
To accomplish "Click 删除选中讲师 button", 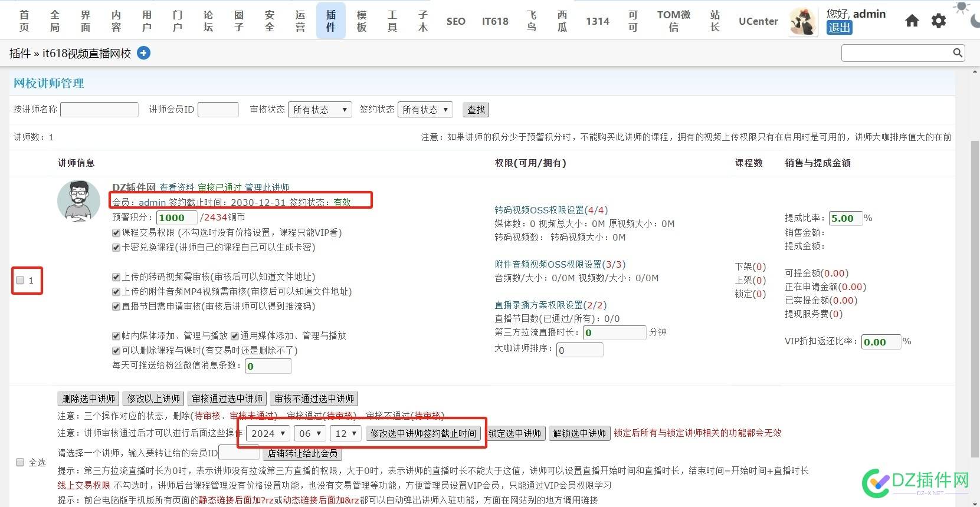I will (x=89, y=399).
